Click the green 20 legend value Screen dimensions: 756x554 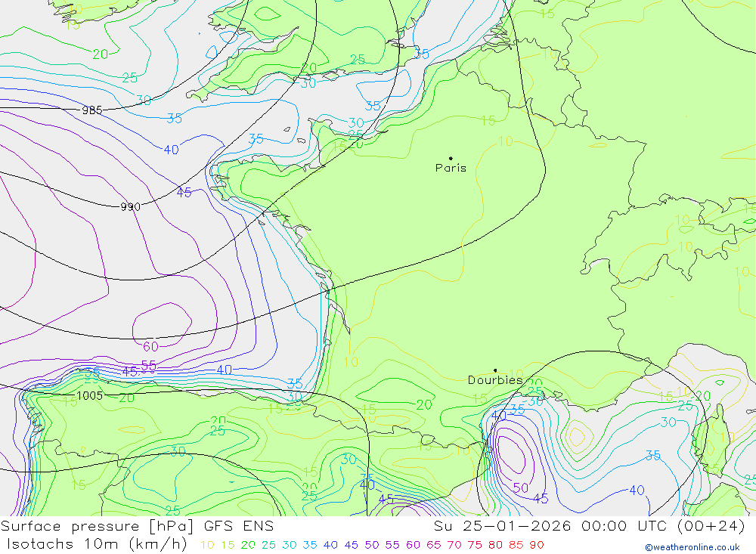coord(248,545)
